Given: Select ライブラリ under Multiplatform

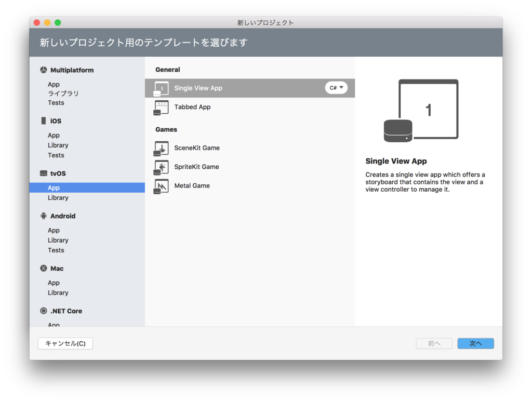Looking at the screenshot, I should pos(63,93).
